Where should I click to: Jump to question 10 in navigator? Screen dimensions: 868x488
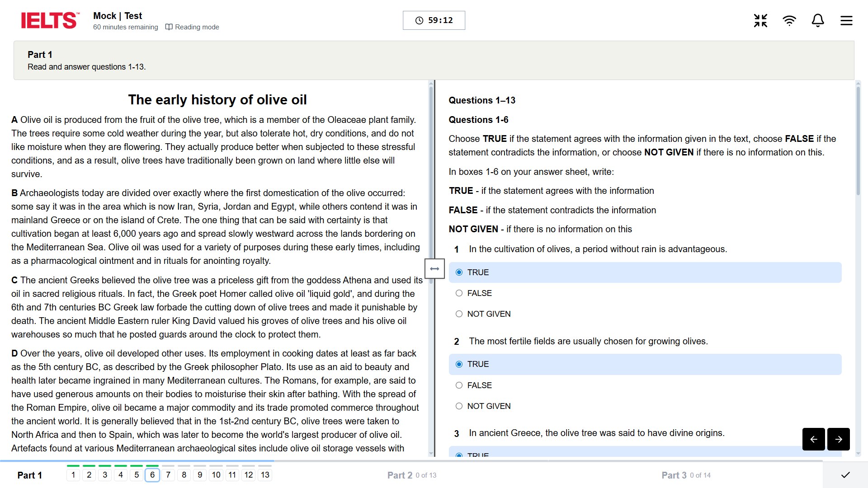[216, 475]
